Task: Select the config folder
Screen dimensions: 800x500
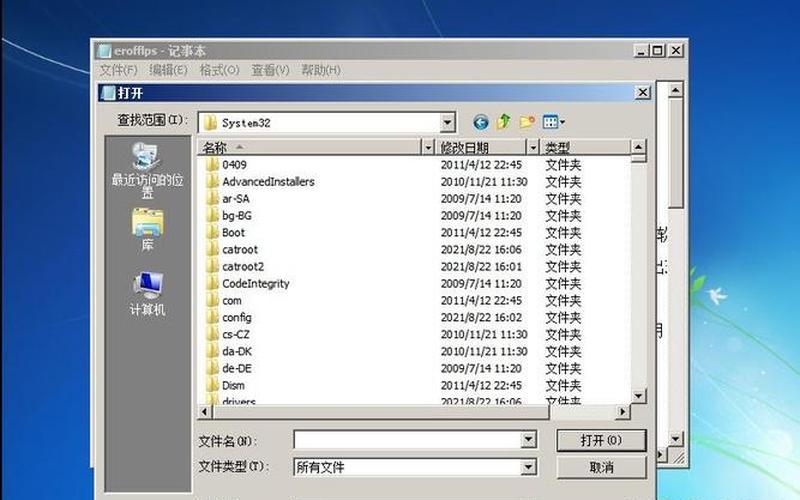Action: 229,317
